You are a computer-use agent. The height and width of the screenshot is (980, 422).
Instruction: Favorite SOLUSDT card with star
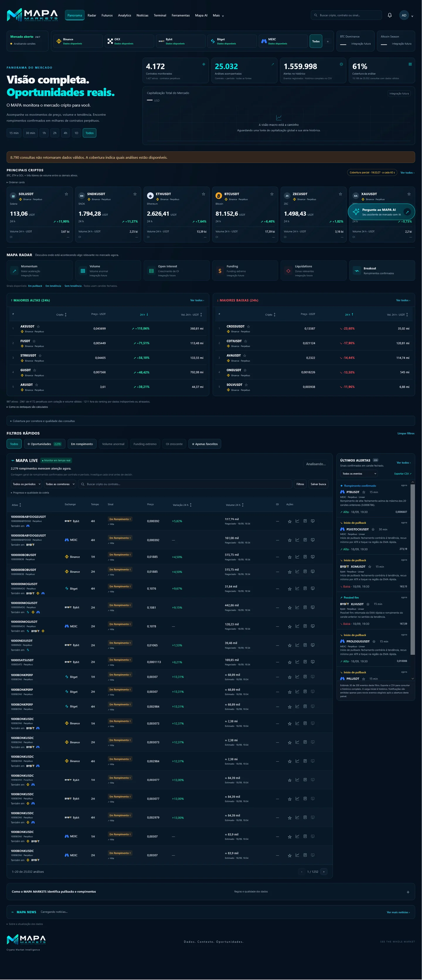tap(66, 194)
